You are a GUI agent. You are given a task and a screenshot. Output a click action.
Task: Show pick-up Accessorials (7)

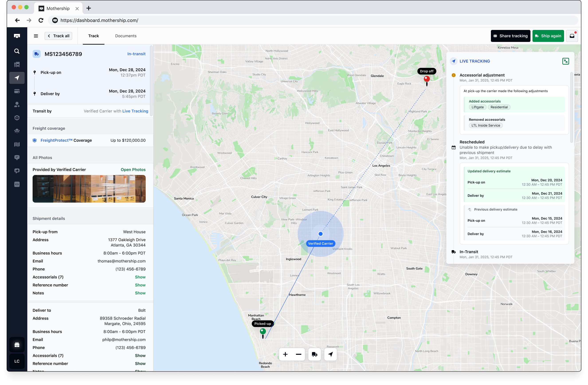(x=140, y=277)
